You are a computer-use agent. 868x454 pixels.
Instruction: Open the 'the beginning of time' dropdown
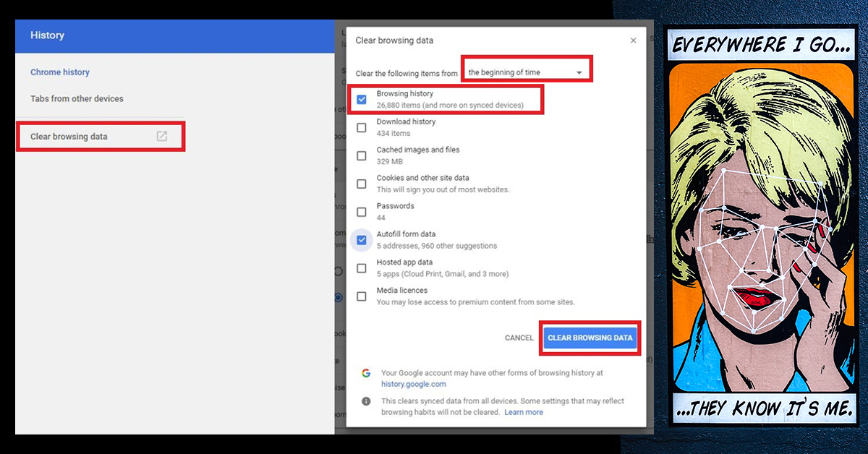526,72
